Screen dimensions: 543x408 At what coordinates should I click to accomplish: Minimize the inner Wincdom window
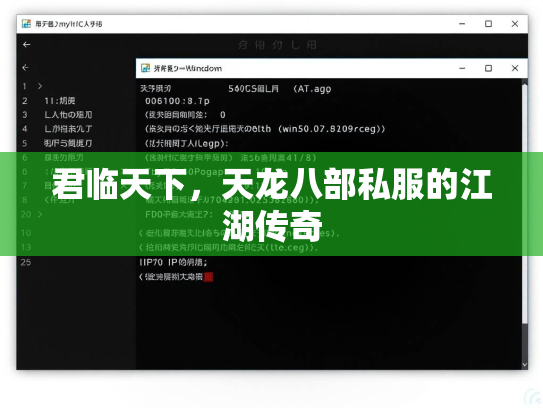462,68
